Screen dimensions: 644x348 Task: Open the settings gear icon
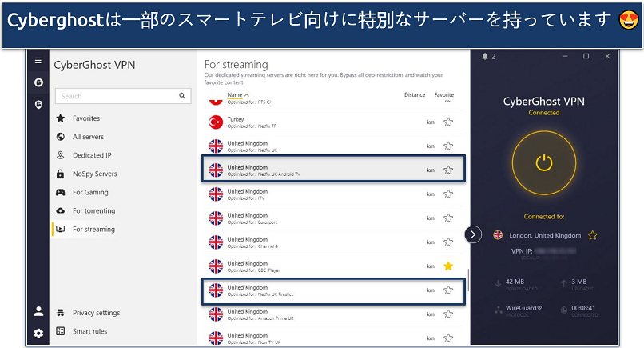[x=38, y=333]
